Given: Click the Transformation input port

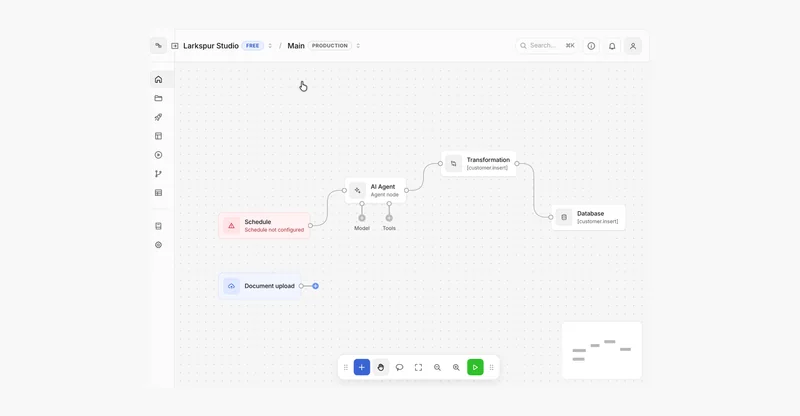Looking at the screenshot, I should pyautogui.click(x=440, y=164).
